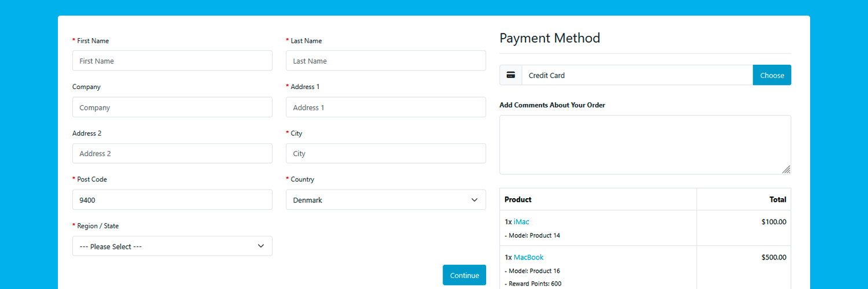Click the credit card icon

tap(510, 75)
